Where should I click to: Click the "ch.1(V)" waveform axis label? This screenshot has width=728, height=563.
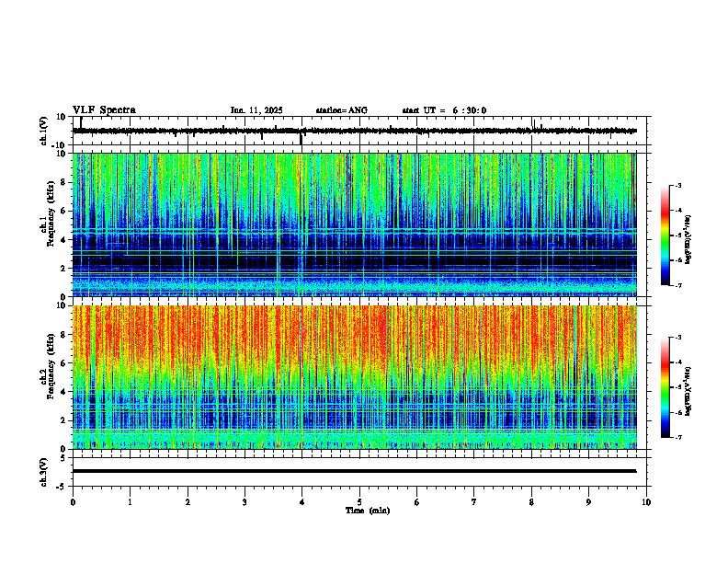coord(44,131)
